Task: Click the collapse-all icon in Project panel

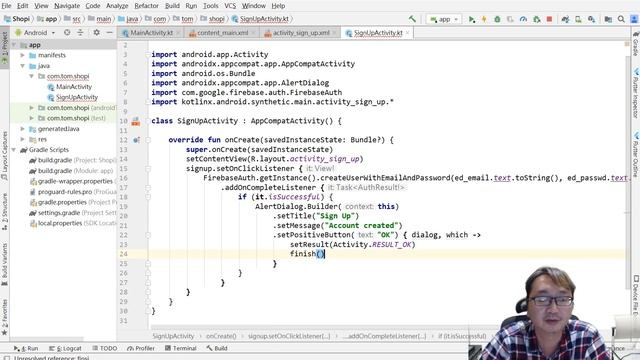Action: [x=80, y=32]
